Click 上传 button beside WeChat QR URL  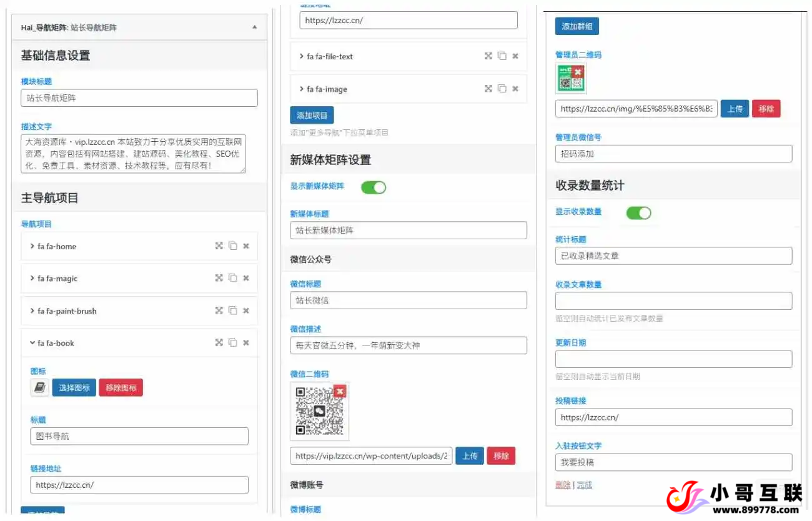click(469, 456)
